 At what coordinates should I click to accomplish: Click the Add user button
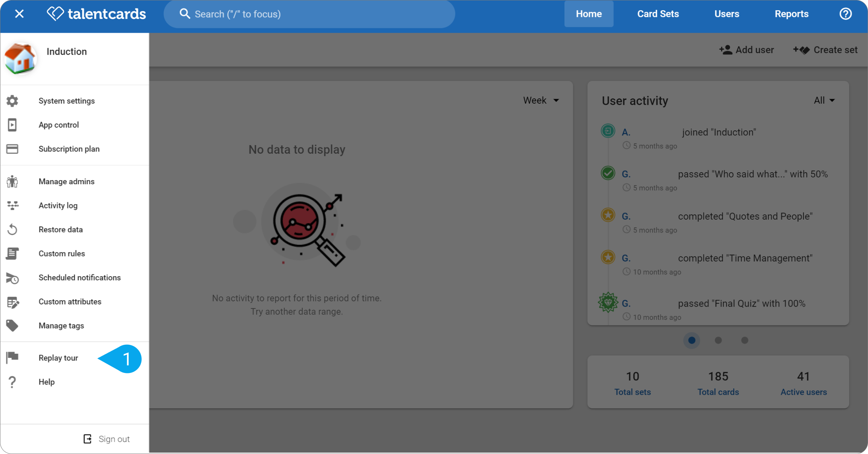click(x=746, y=50)
